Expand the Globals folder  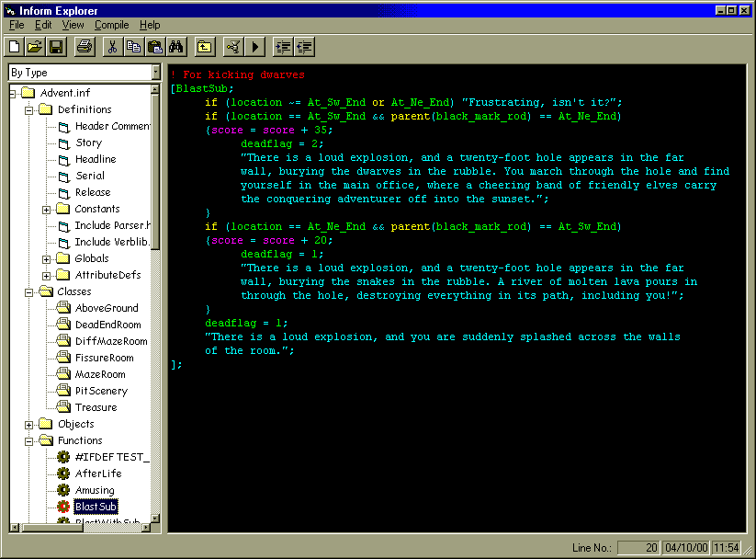46,259
